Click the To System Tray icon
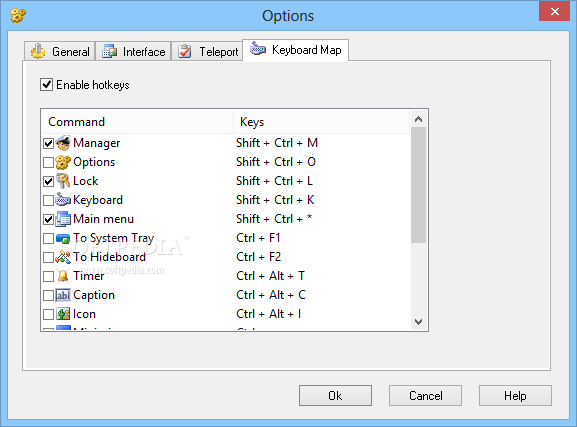 pyautogui.click(x=63, y=238)
